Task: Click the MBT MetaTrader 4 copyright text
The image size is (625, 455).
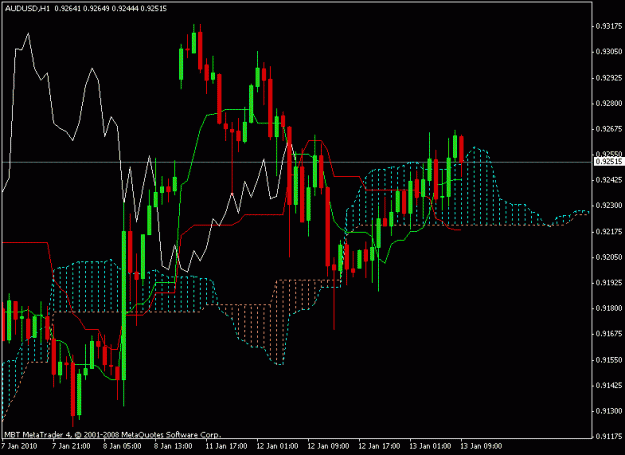Action: coord(112,434)
